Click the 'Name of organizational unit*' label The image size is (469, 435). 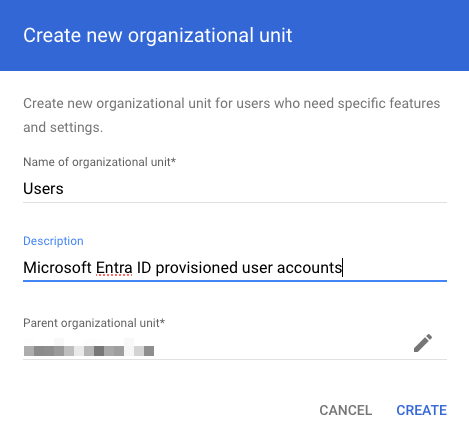(99, 162)
